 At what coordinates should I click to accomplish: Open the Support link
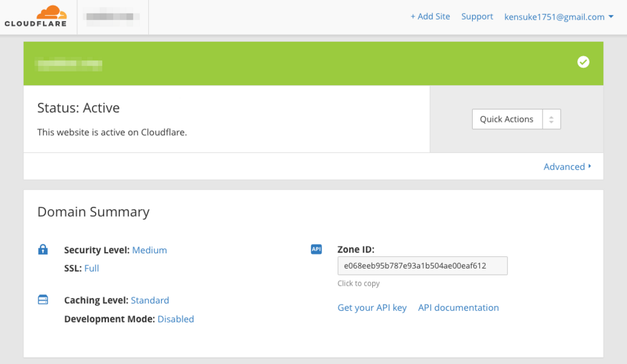click(x=477, y=17)
